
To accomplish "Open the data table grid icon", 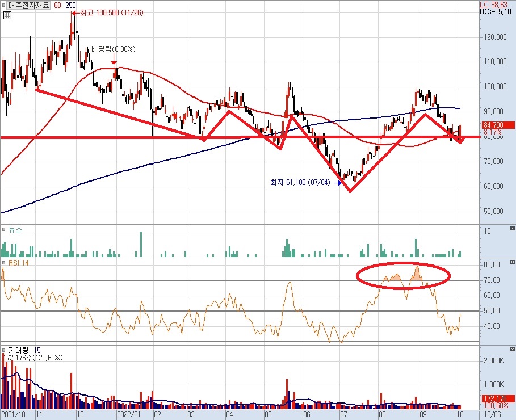I will (7, 15).
